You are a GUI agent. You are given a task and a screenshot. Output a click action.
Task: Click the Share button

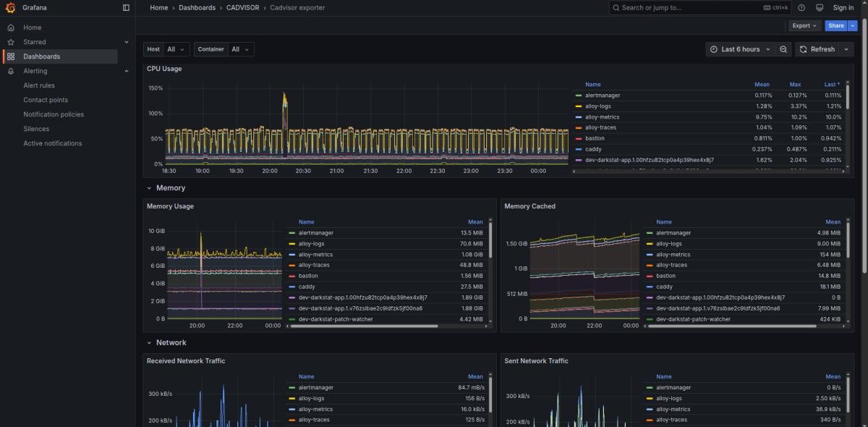tap(836, 25)
